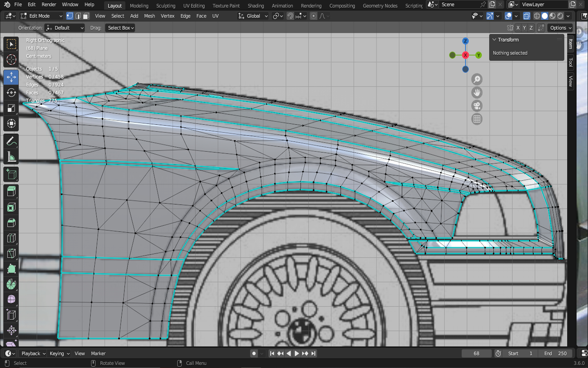Click the current frame field showing 68

click(x=476, y=353)
